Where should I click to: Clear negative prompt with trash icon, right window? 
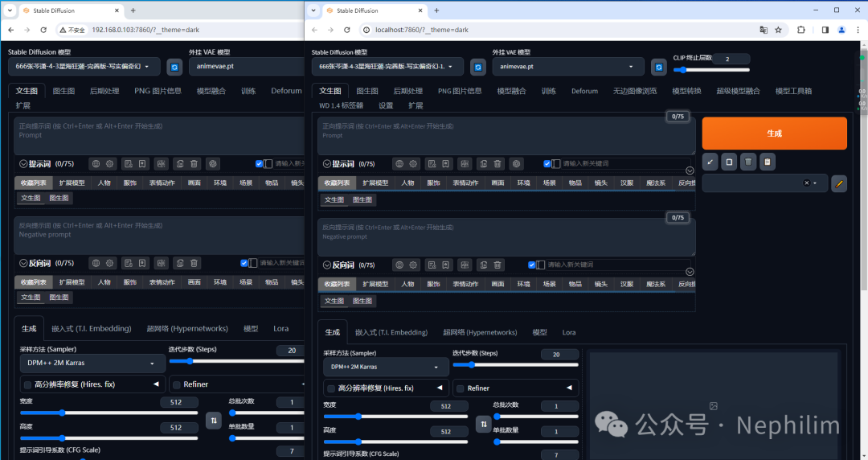click(x=497, y=265)
